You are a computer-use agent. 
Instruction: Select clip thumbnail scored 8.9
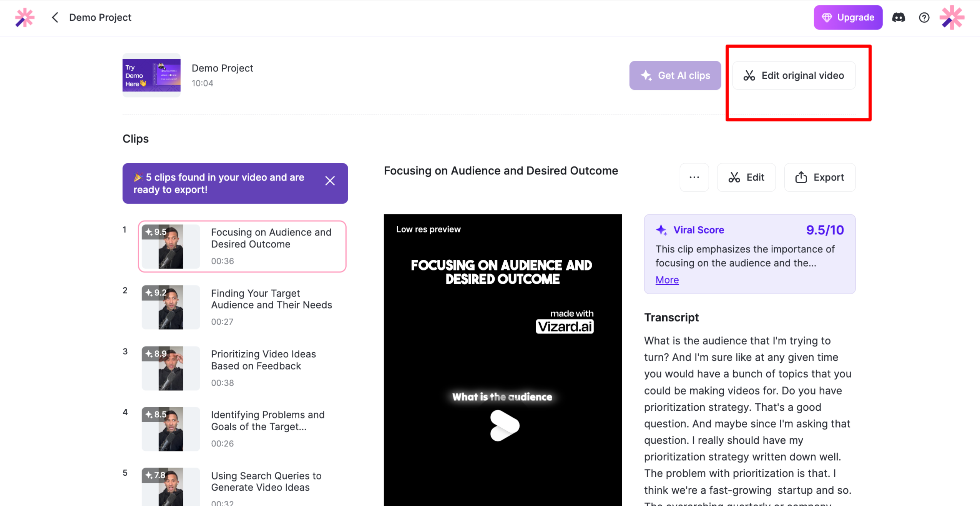(171, 368)
